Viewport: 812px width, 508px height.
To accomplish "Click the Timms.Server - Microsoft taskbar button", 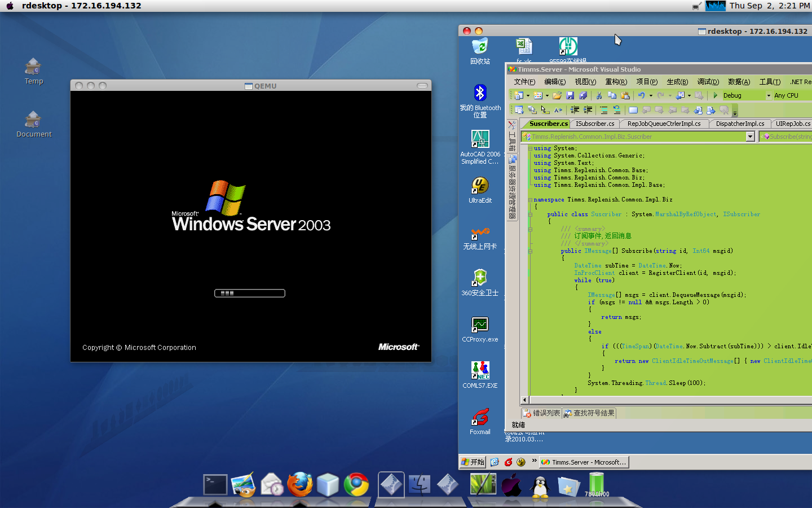I will (x=584, y=462).
